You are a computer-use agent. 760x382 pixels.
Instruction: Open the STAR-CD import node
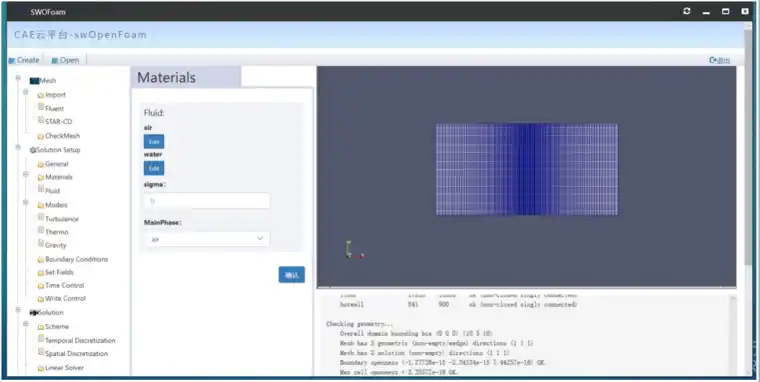(x=58, y=122)
